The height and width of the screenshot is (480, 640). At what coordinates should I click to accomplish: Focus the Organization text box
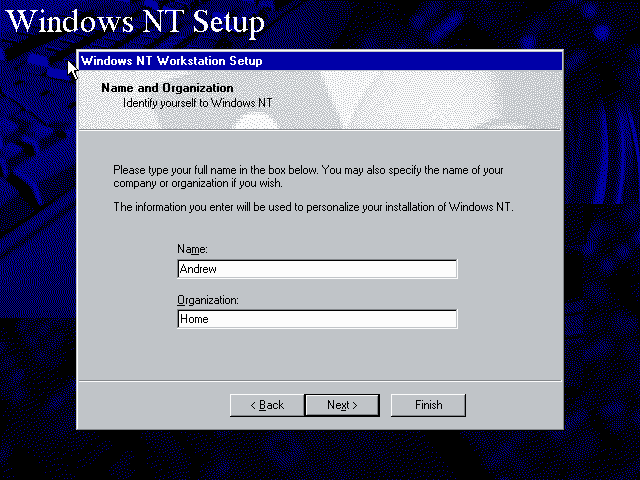pyautogui.click(x=316, y=320)
